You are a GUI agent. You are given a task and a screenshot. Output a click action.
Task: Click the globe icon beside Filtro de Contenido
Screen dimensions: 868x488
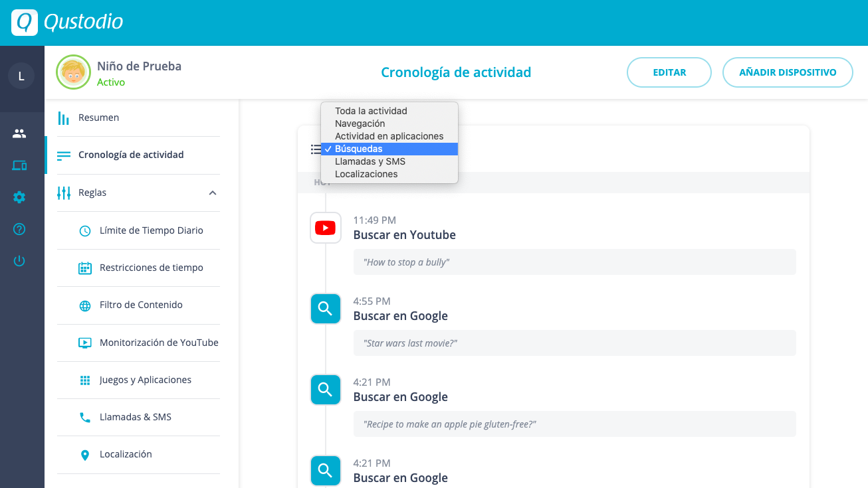click(x=85, y=306)
